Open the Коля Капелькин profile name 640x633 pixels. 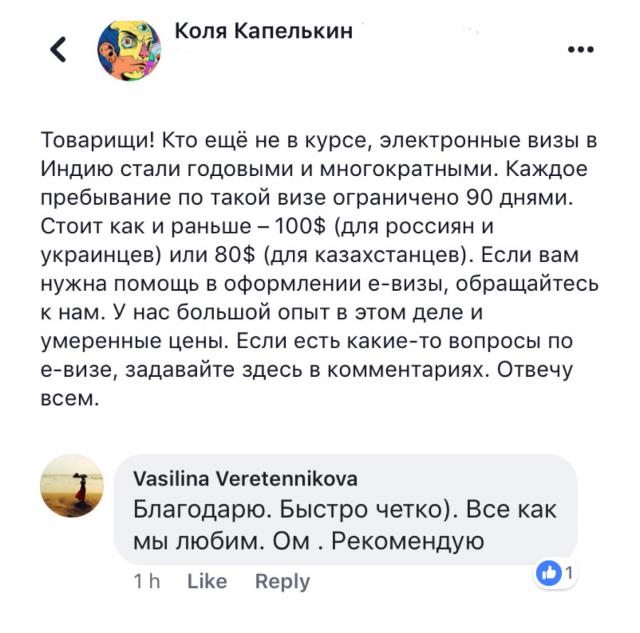[x=263, y=31]
